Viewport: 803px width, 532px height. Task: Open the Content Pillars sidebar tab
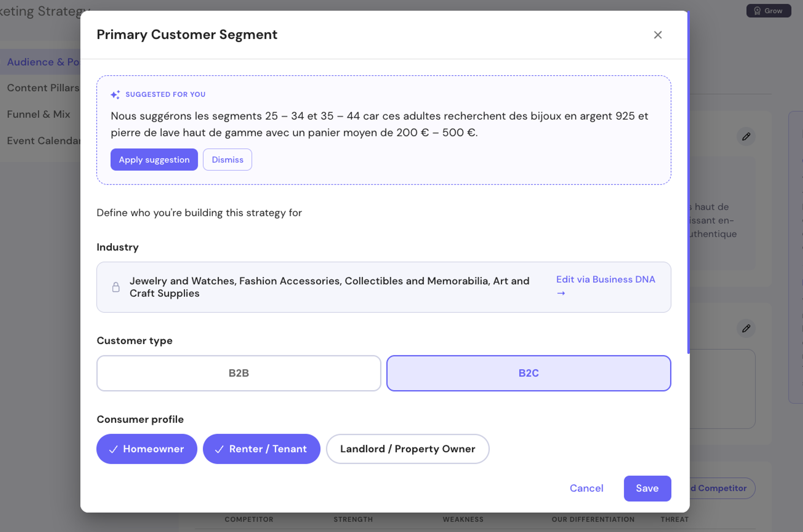tap(43, 88)
